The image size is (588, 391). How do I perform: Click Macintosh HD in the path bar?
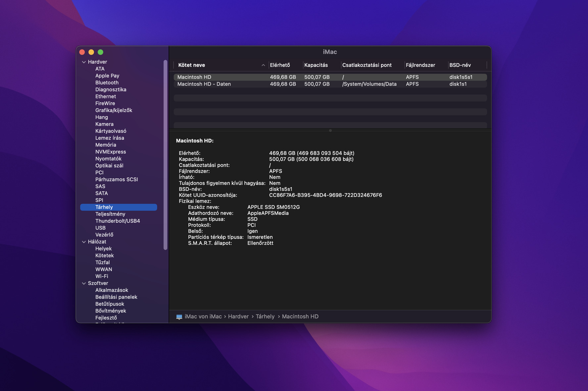click(300, 317)
